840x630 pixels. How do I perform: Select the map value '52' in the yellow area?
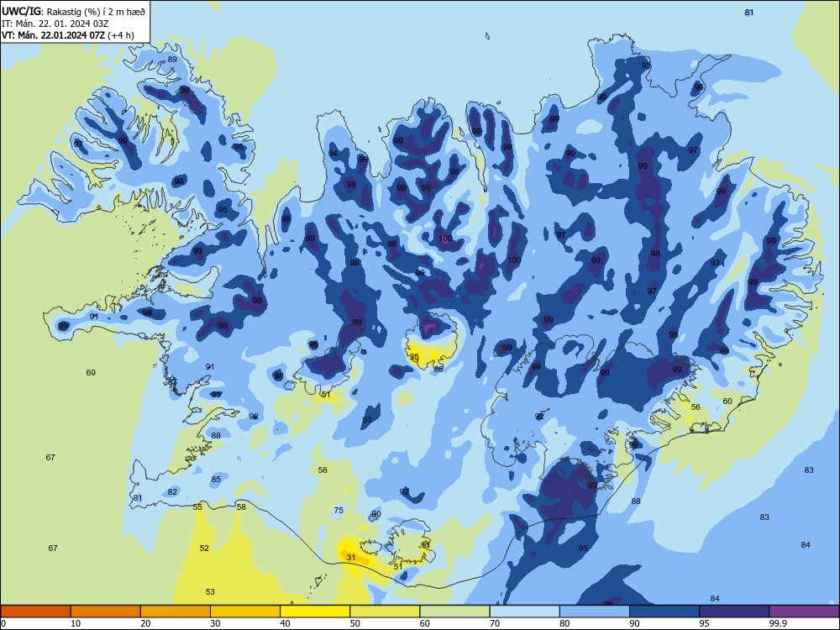[204, 548]
